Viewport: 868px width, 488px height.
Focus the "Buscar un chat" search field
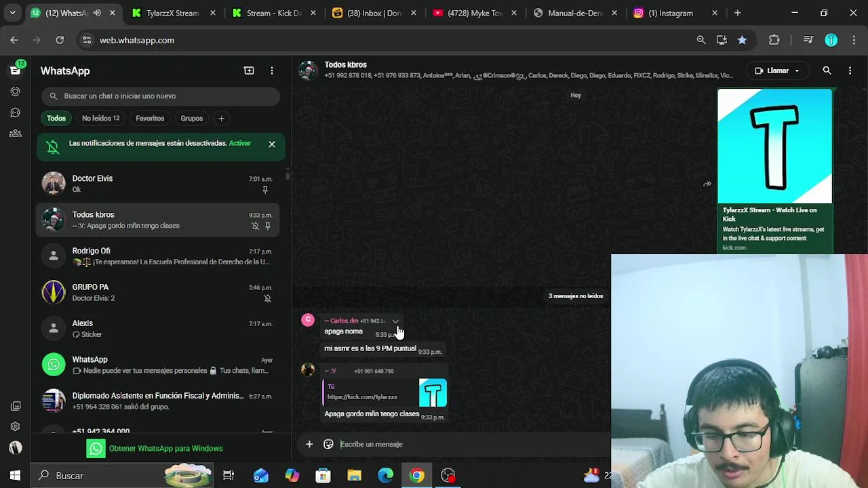[x=160, y=96]
